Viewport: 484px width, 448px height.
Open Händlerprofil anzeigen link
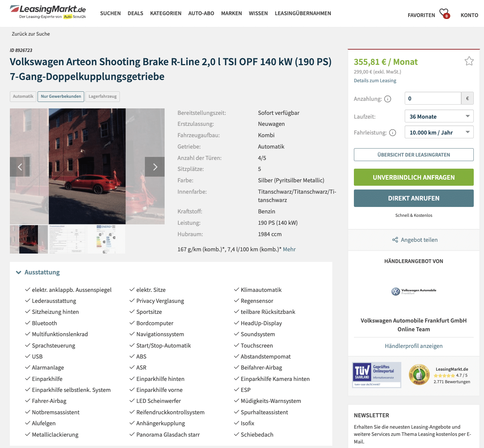(x=414, y=346)
